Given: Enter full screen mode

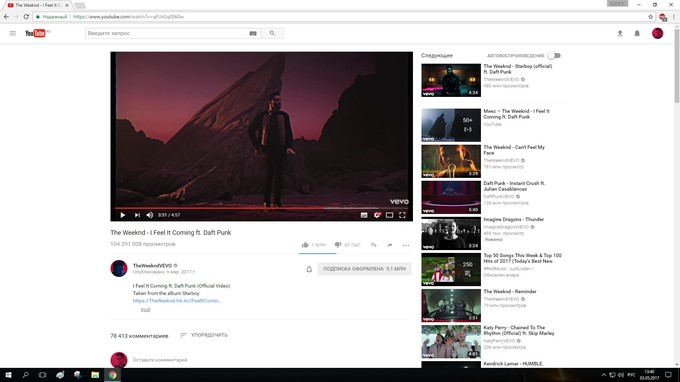Looking at the screenshot, I should coord(402,215).
